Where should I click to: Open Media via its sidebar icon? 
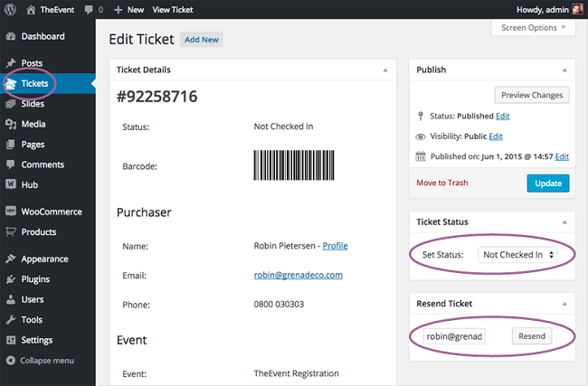pyautogui.click(x=11, y=124)
